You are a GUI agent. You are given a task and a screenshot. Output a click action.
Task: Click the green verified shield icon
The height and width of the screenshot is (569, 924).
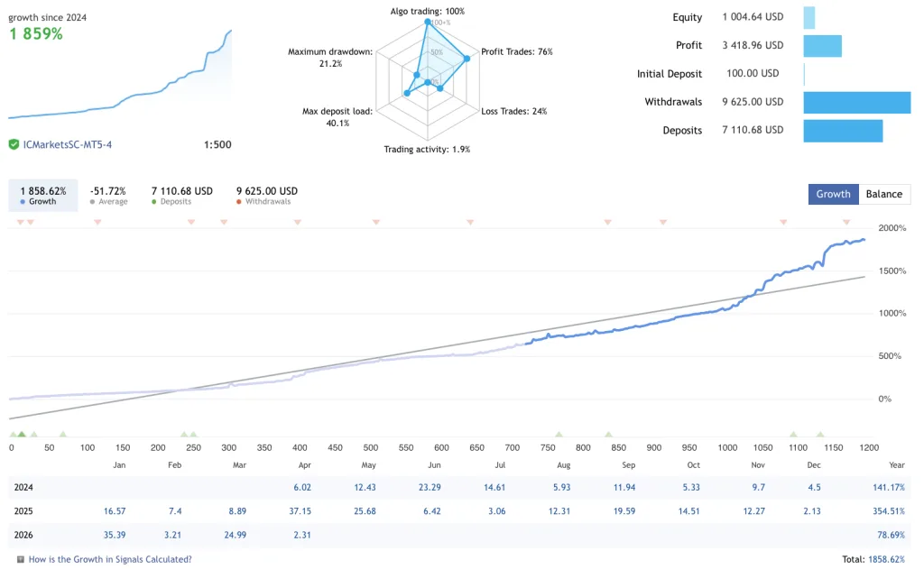pos(14,144)
